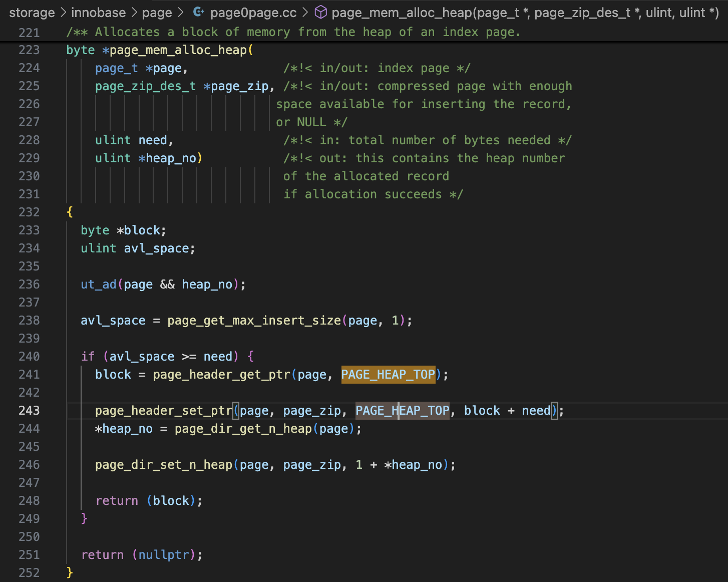Screen dimensions: 728x582
Task: Click 'page_header_set_ptr' function call
Action: 164,411
